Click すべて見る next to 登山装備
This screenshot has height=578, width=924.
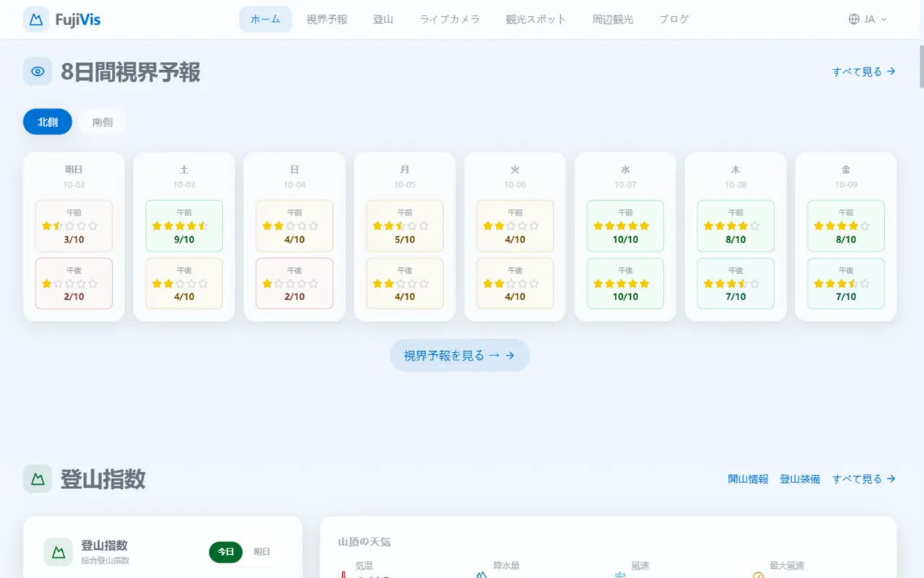point(864,479)
